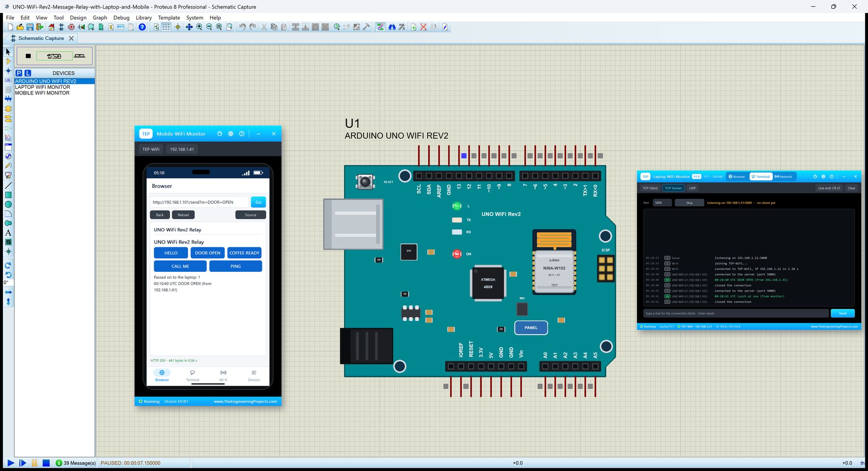868x471 pixels.
Task: Select TCP Client mode in Laptop monitor
Action: point(650,188)
